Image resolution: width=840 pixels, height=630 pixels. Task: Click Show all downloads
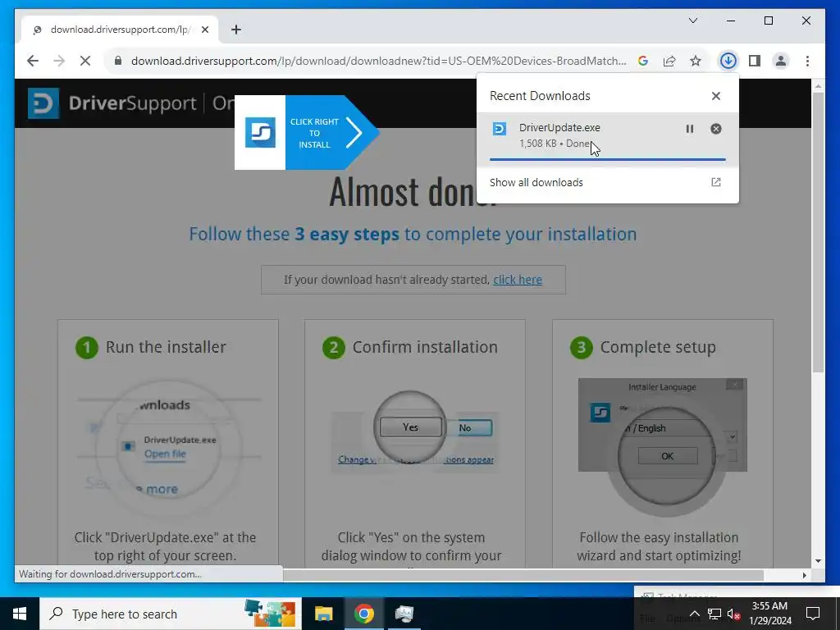coord(536,182)
